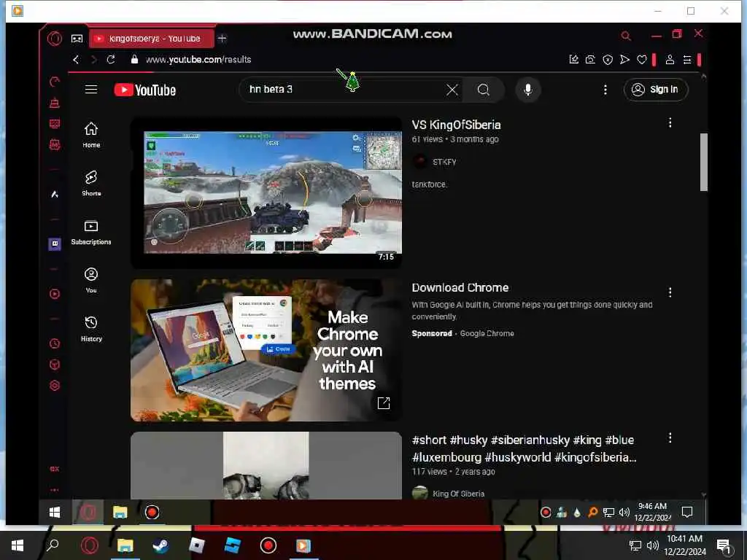
Task: Clear the search text with X
Action: click(x=452, y=90)
